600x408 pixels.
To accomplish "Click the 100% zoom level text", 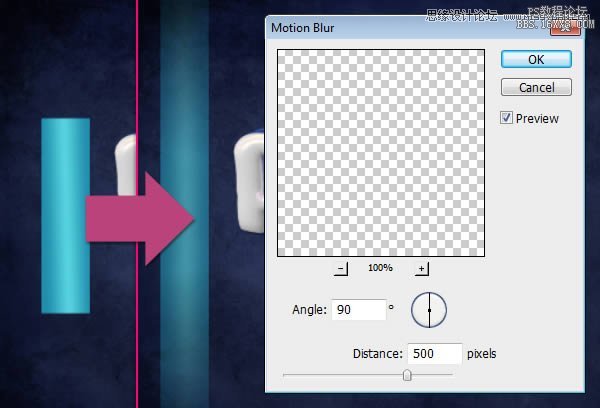I will [x=380, y=268].
